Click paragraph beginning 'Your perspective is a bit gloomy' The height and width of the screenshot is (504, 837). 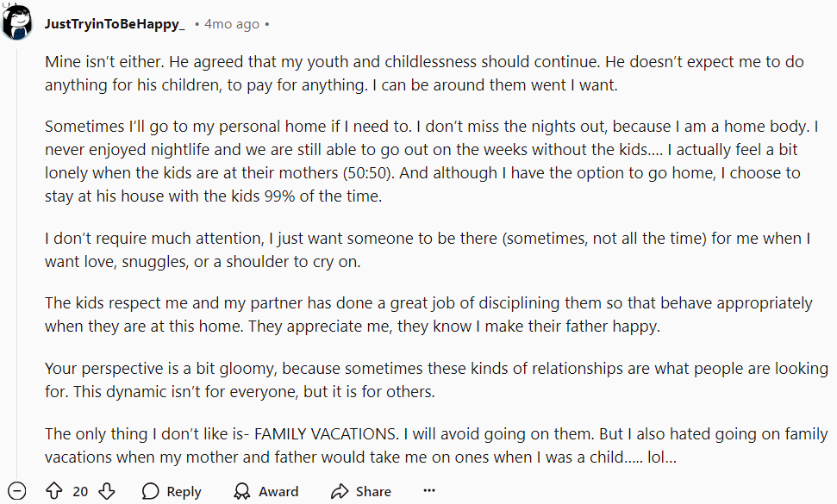(x=437, y=380)
